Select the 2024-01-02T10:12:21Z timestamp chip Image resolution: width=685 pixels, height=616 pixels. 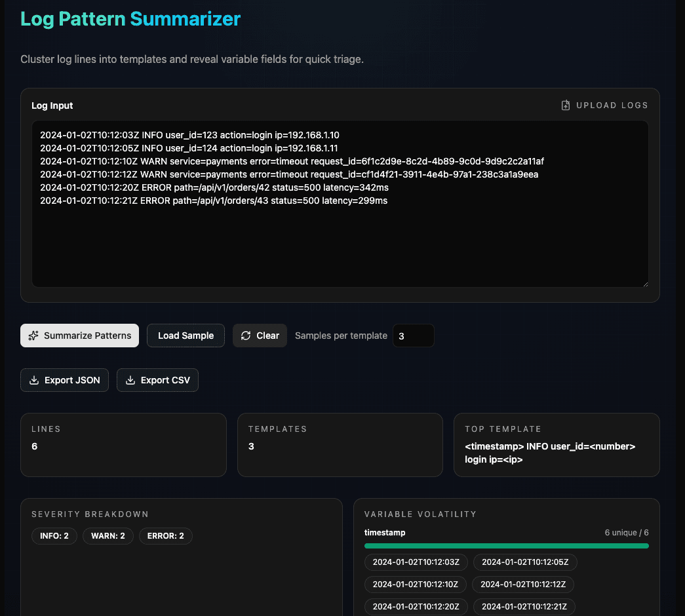(523, 606)
